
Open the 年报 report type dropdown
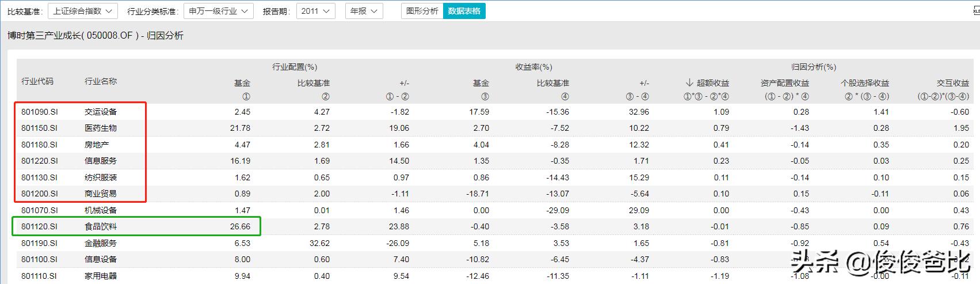point(364,11)
